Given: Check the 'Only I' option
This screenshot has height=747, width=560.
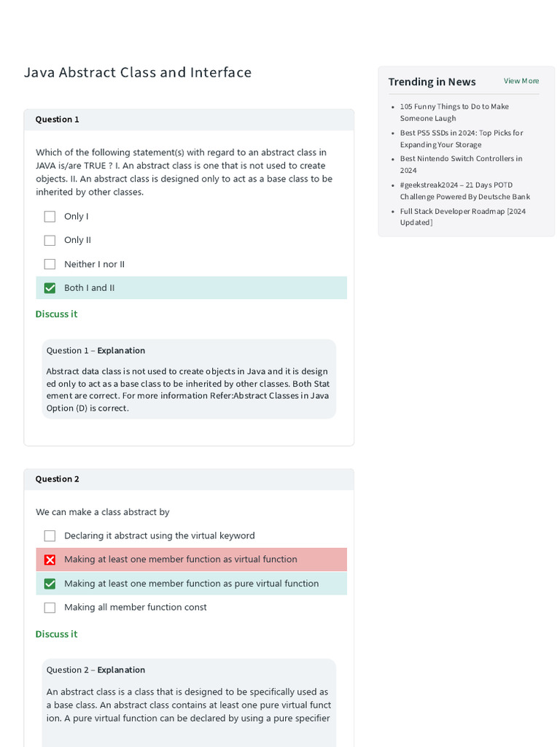Looking at the screenshot, I should tap(50, 217).
